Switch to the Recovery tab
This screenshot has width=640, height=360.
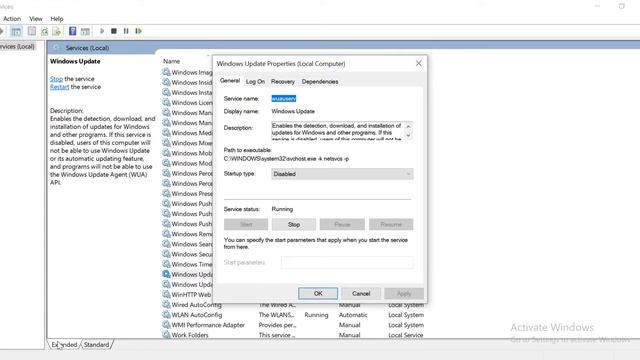click(x=282, y=82)
